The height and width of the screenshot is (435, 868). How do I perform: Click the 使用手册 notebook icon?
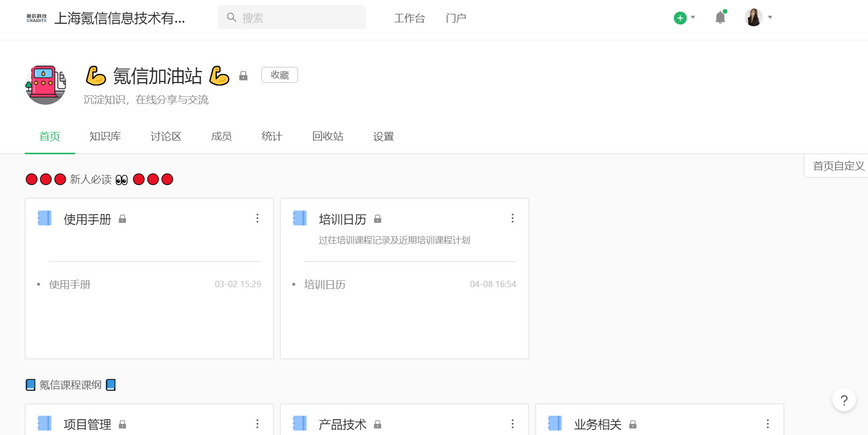click(x=45, y=218)
